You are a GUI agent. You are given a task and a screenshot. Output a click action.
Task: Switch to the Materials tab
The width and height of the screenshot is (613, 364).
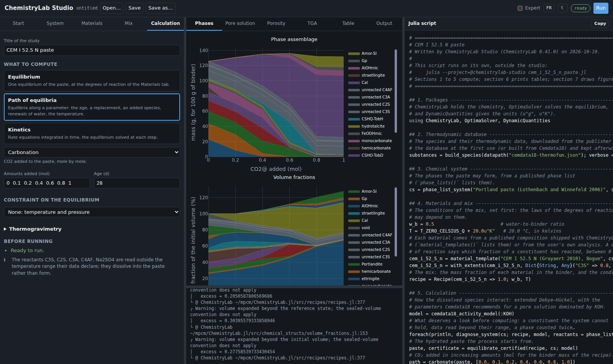coord(92,23)
